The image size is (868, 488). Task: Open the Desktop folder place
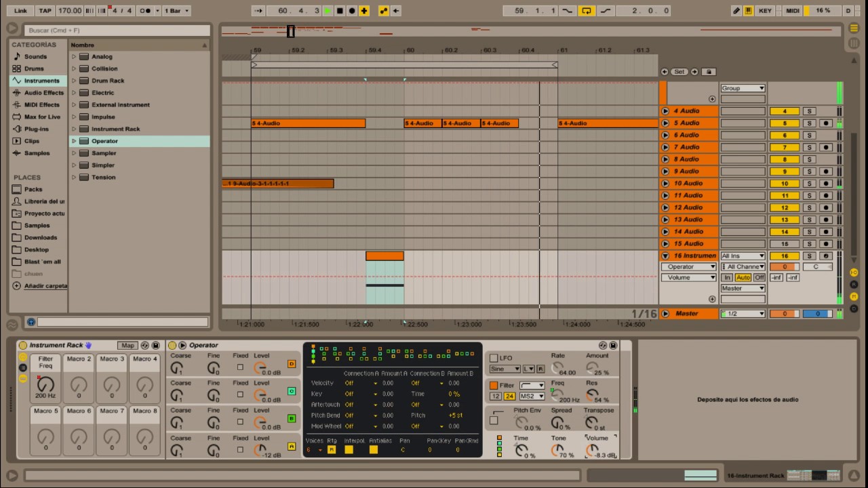pyautogui.click(x=37, y=250)
